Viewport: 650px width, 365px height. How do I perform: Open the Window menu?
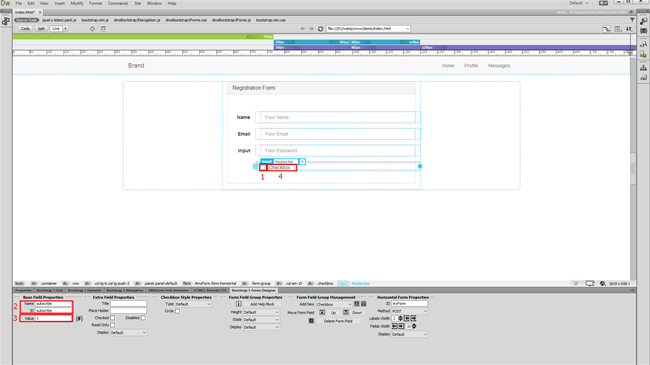click(154, 3)
